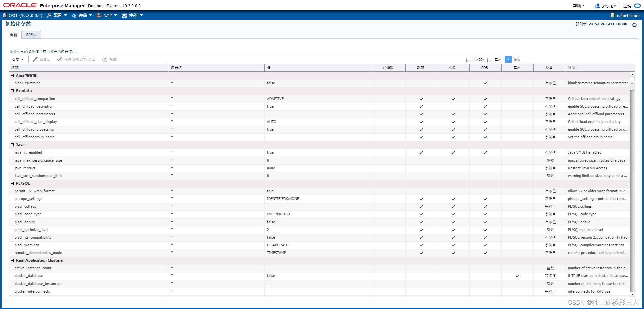
Task: Click the Oracle logo at top left
Action: point(20,5)
